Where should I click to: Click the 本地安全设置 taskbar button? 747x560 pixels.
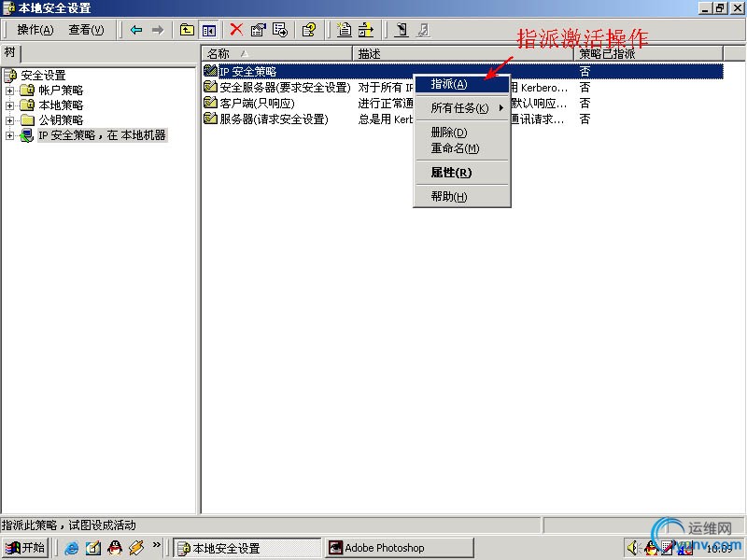[247, 548]
